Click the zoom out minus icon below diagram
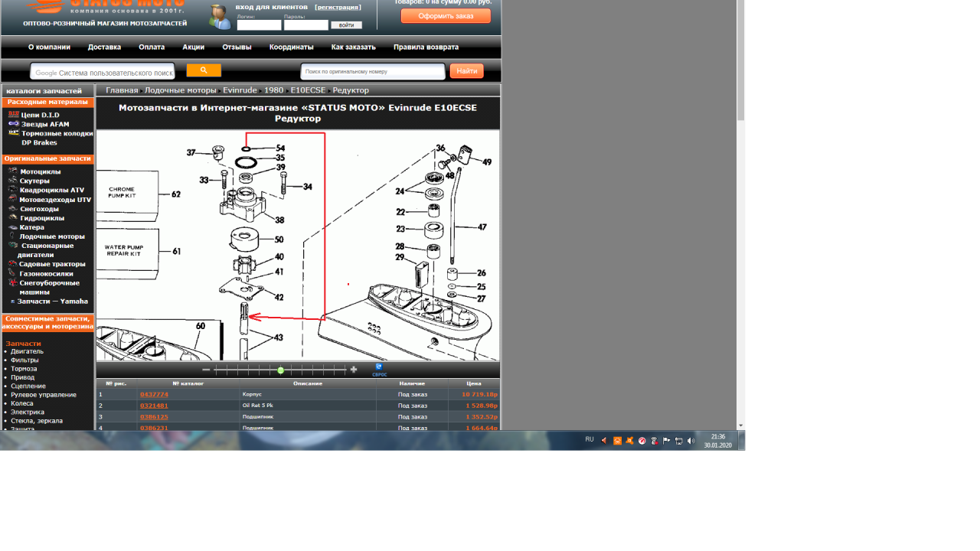The height and width of the screenshot is (551, 980). 206,370
